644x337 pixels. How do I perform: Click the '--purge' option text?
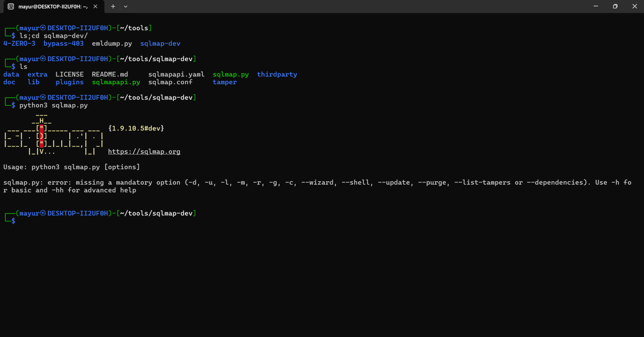[x=434, y=182]
